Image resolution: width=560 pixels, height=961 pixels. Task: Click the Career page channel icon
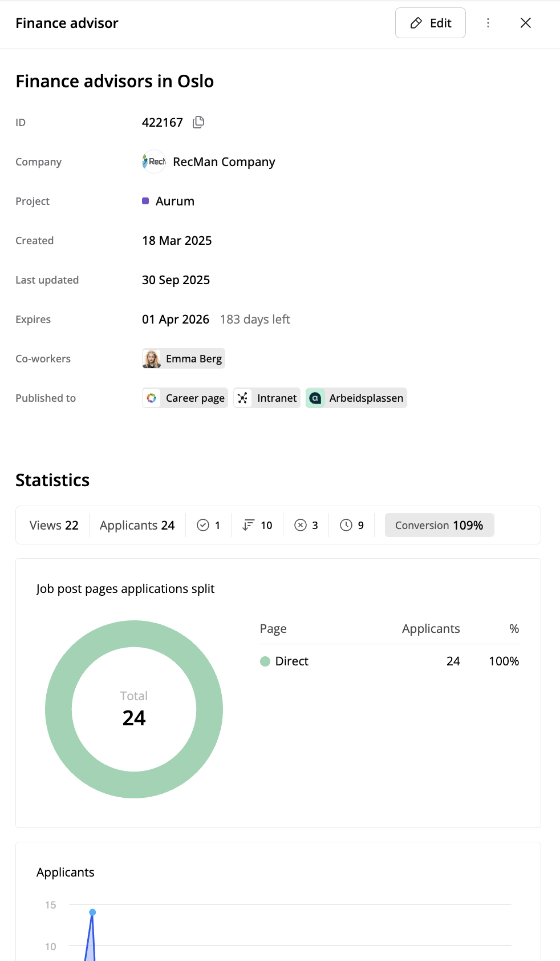152,398
